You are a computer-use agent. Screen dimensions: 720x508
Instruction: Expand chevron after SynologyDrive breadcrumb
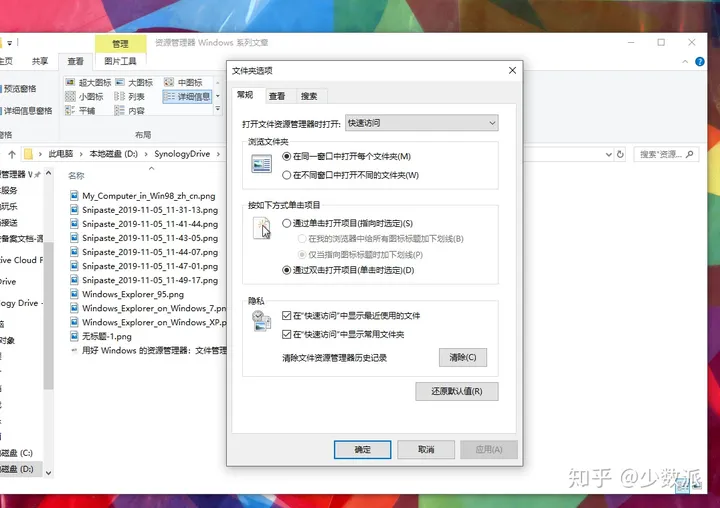click(218, 154)
